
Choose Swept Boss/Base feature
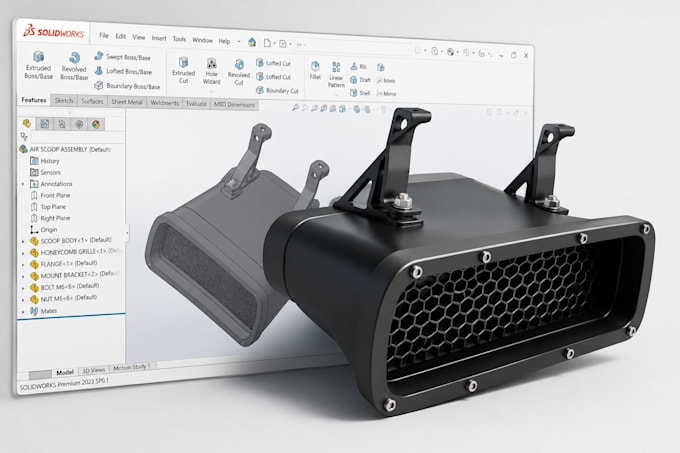coord(123,57)
